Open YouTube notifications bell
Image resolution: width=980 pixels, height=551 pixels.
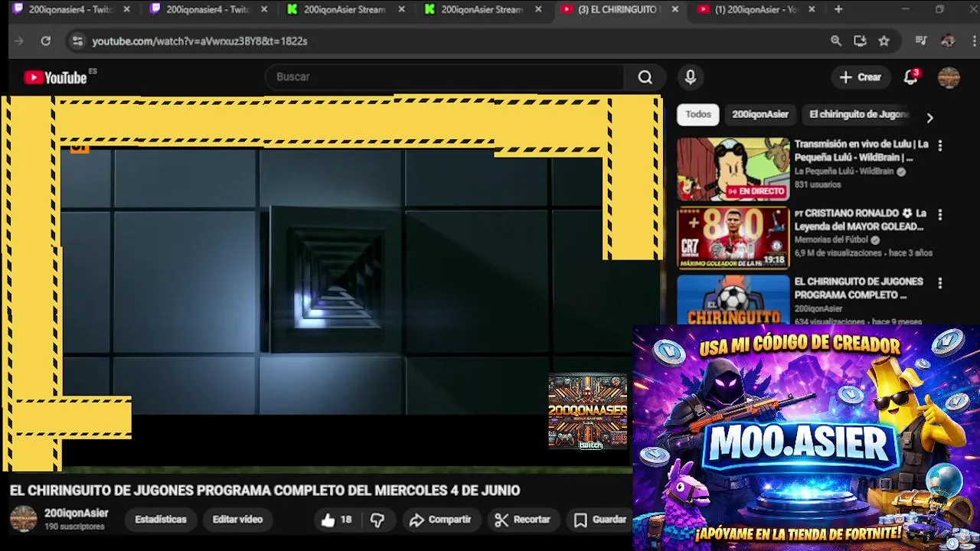910,77
